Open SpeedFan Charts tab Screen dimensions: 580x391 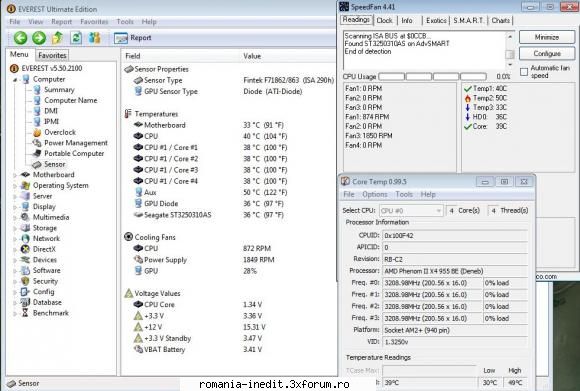coord(500,21)
